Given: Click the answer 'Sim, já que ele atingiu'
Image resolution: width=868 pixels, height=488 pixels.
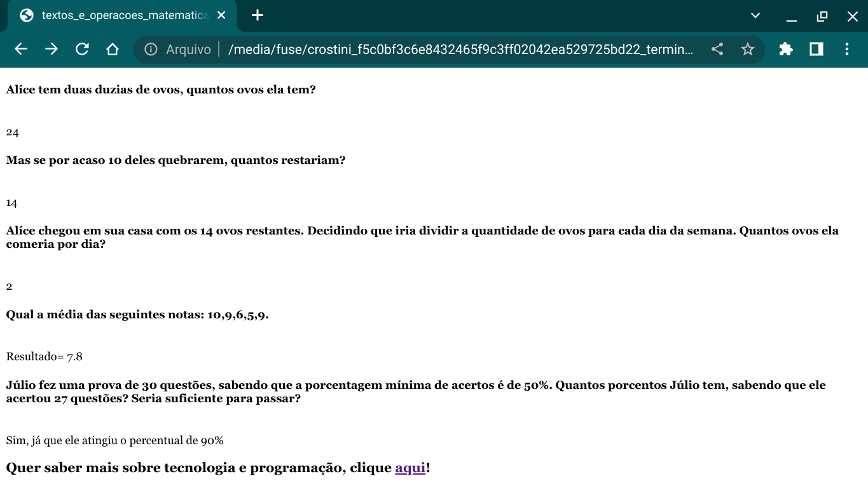Looking at the screenshot, I should click(x=114, y=440).
